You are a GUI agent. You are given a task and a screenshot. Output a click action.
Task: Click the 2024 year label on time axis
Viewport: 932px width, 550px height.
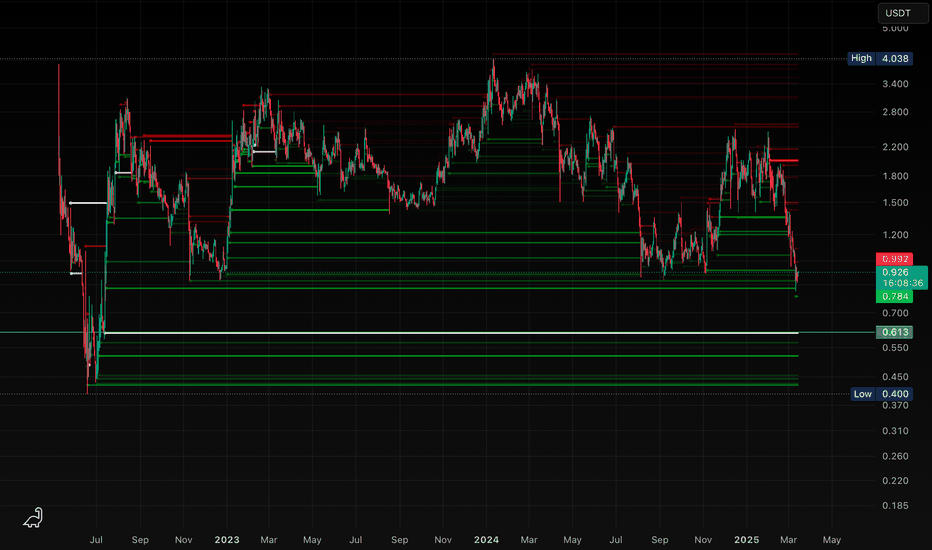(x=486, y=539)
